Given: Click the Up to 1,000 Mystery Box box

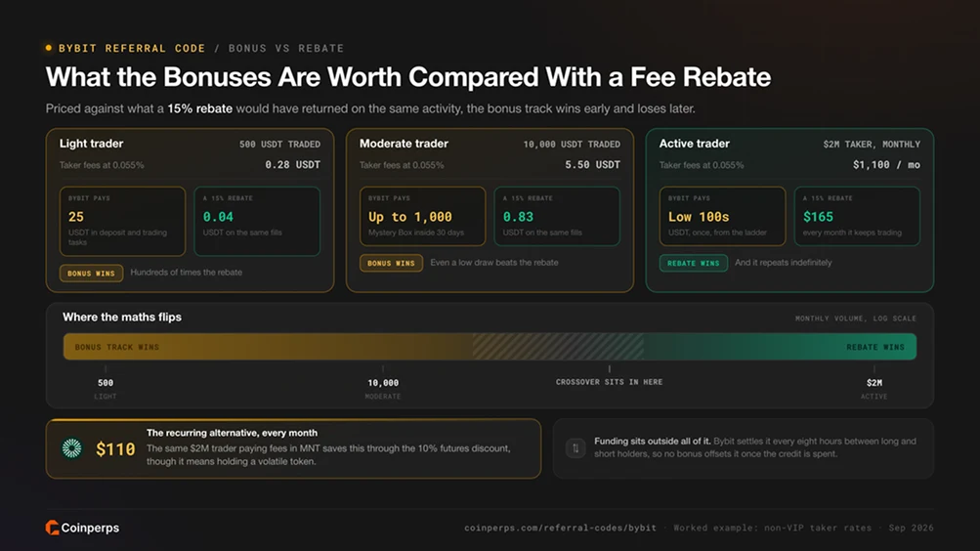Looking at the screenshot, I should click(422, 216).
